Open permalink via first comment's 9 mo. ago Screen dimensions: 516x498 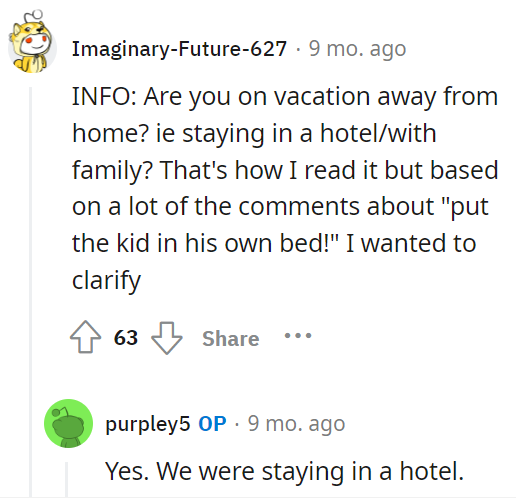[357, 49]
